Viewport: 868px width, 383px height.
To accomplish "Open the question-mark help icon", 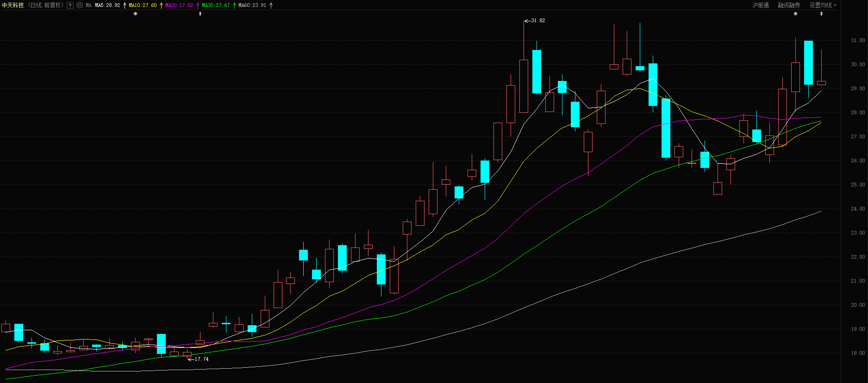I will pos(70,6).
